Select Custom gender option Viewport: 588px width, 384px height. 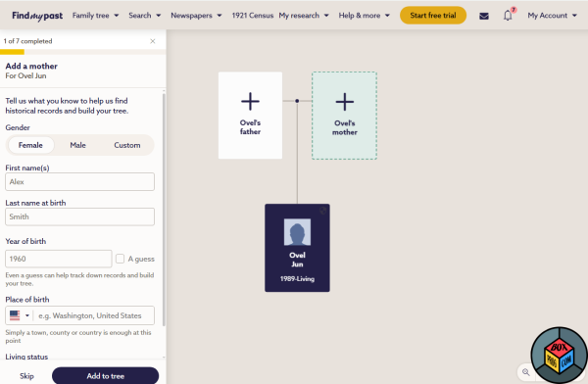(127, 145)
